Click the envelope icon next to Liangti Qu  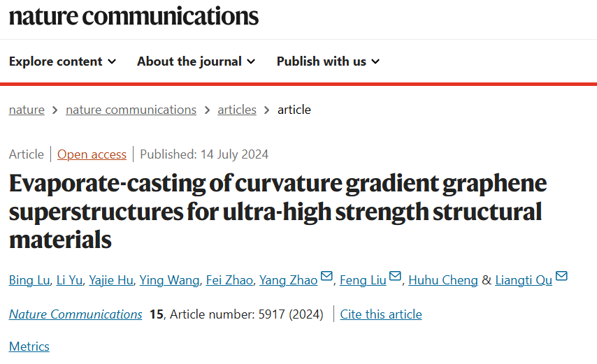pos(561,276)
